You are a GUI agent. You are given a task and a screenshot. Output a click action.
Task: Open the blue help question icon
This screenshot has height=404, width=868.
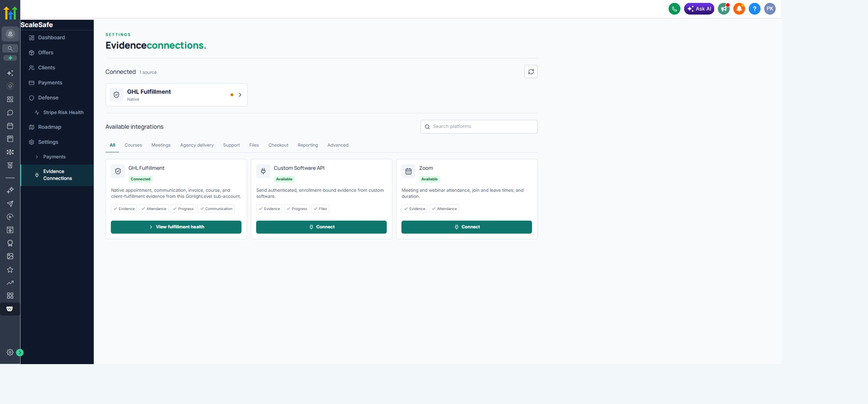[754, 9]
